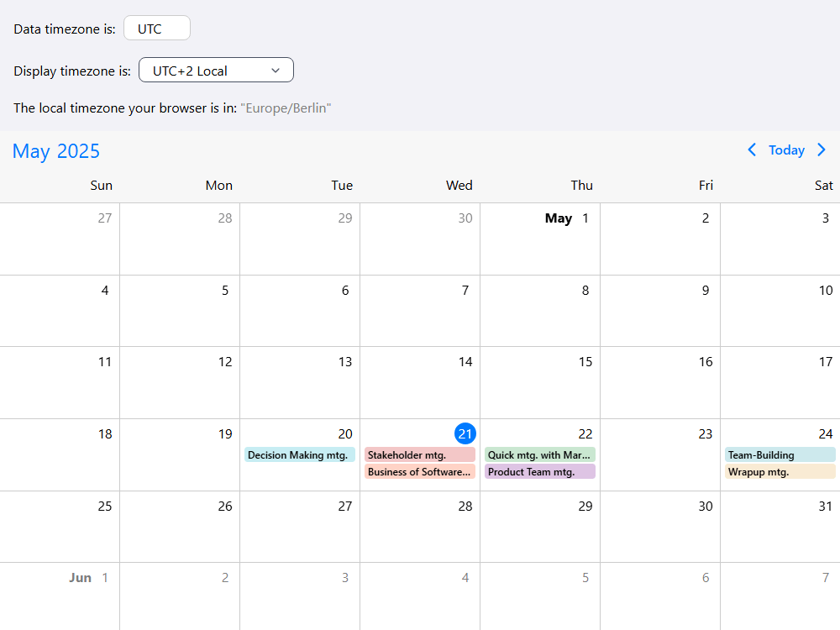Click the May 2025 title
Screen dimensions: 840x630
[x=56, y=151]
